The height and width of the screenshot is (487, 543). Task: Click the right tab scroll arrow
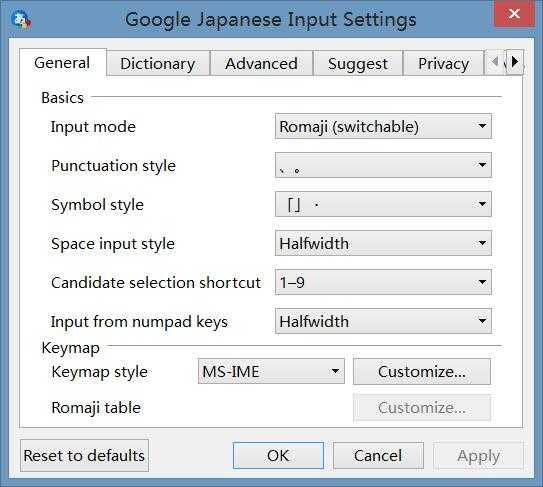coord(515,62)
